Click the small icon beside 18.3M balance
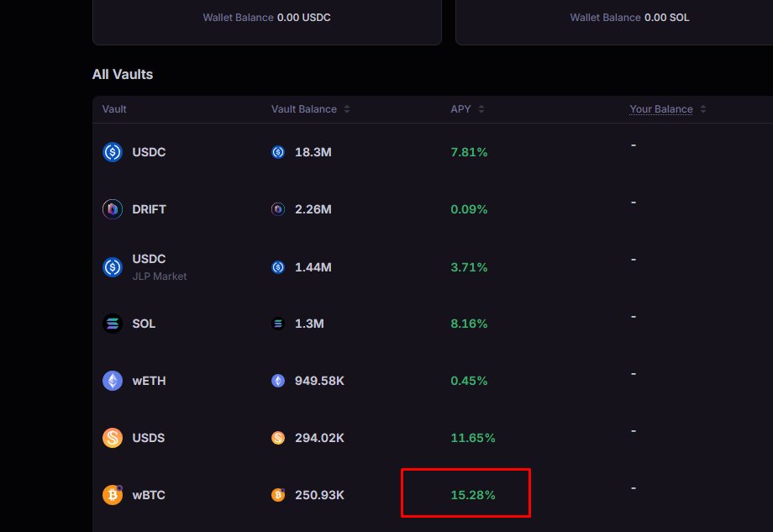 tap(278, 152)
